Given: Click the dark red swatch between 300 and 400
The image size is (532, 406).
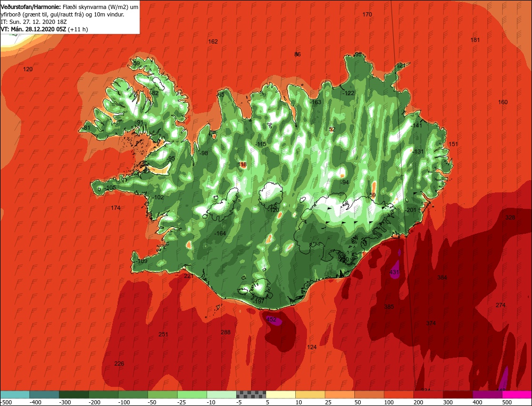Looking at the screenshot, I should click(x=458, y=394).
